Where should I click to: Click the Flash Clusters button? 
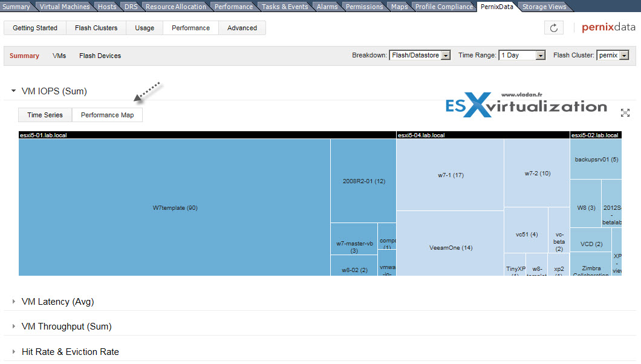pyautogui.click(x=96, y=28)
